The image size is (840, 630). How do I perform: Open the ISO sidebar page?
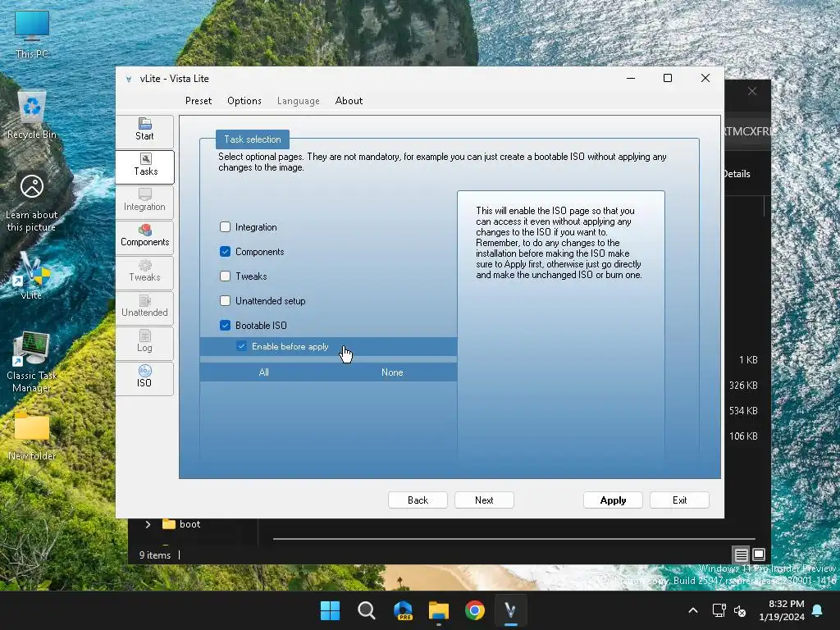[x=144, y=377]
